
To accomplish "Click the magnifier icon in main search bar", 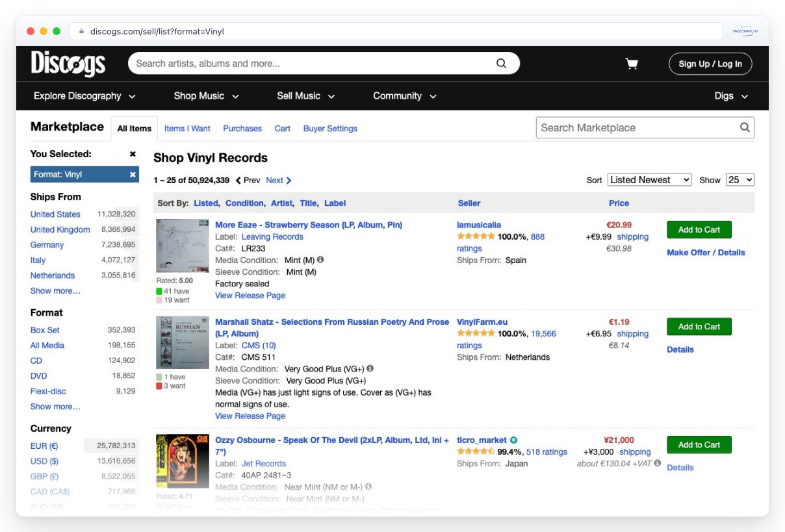I will pyautogui.click(x=501, y=64).
